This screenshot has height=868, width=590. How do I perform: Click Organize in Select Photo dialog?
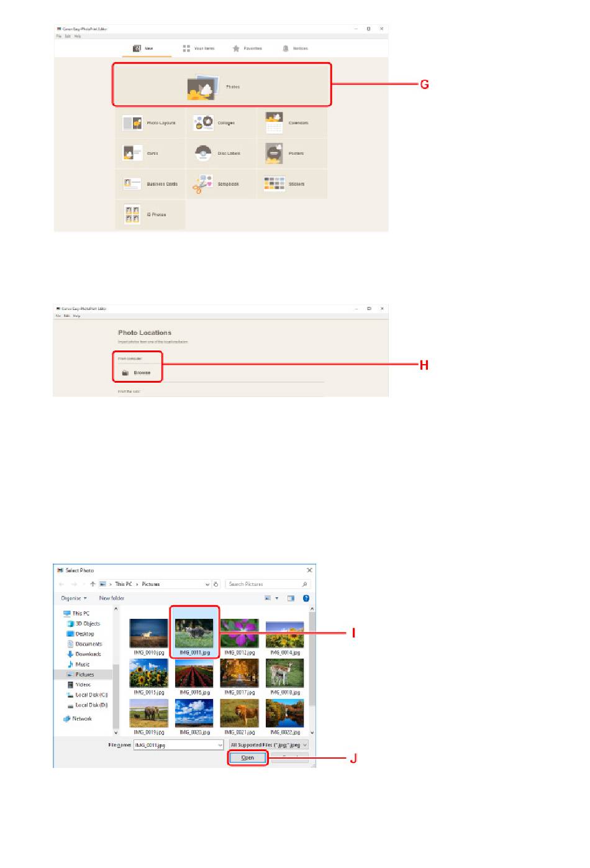pos(73,598)
